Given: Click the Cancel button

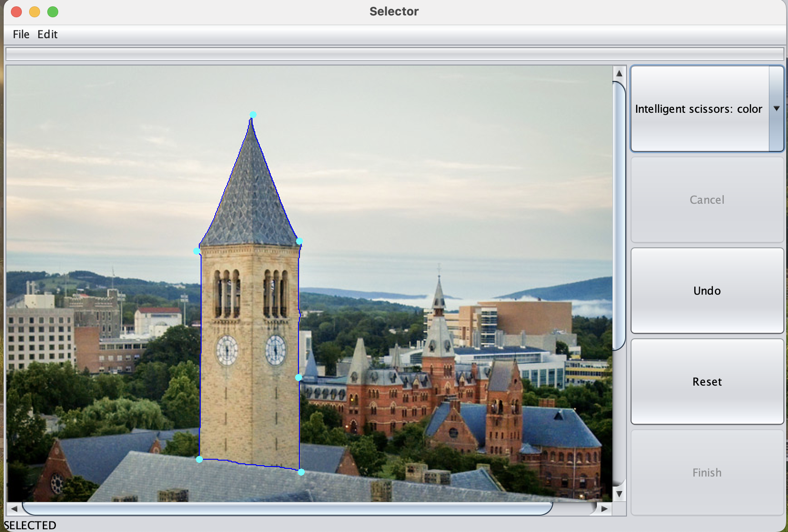Looking at the screenshot, I should (x=707, y=200).
